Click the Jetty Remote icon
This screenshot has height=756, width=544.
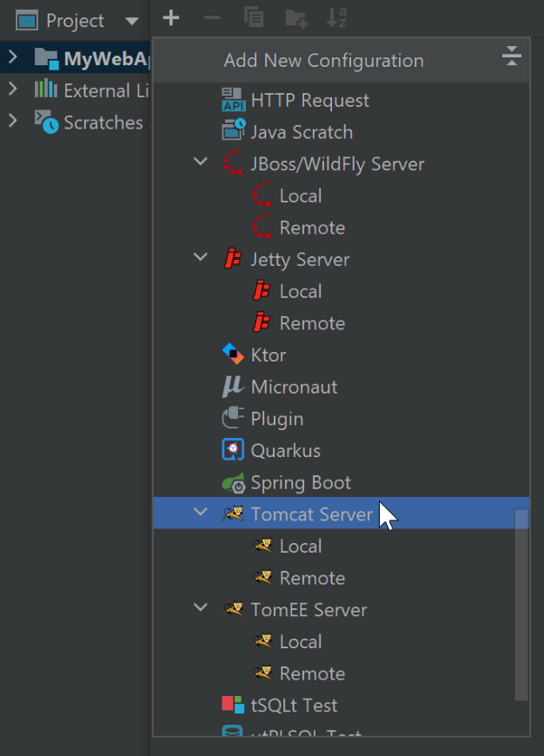(262, 322)
